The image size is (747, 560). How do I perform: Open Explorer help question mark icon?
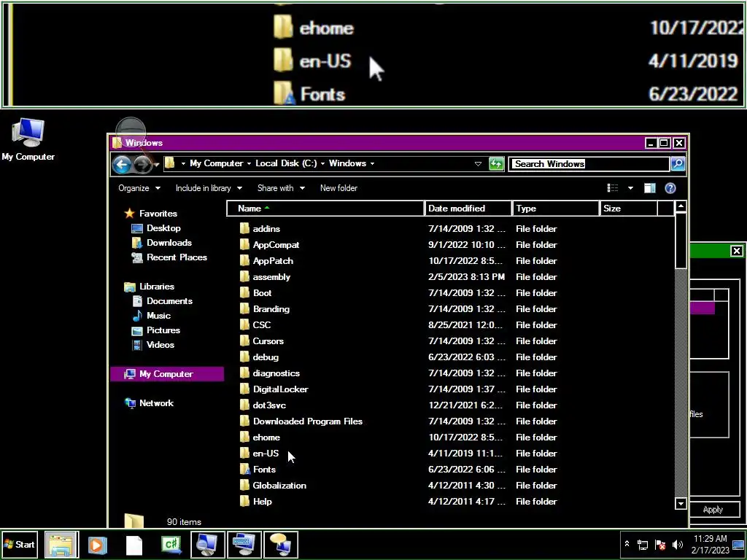point(670,188)
